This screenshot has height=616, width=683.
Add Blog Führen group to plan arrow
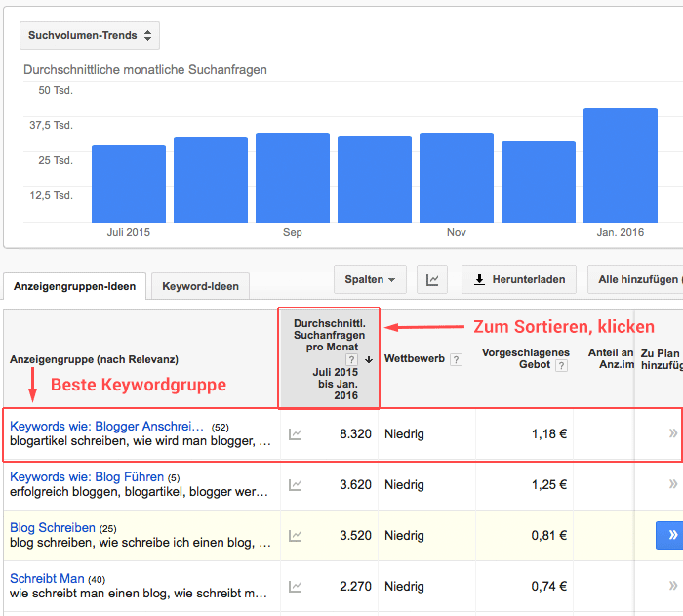[x=673, y=484]
